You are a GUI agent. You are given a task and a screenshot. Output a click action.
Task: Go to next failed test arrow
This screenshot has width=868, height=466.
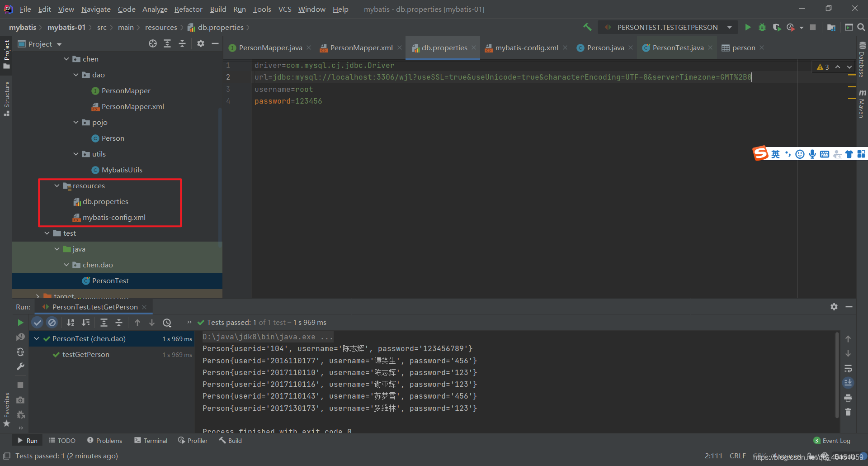pyautogui.click(x=152, y=323)
